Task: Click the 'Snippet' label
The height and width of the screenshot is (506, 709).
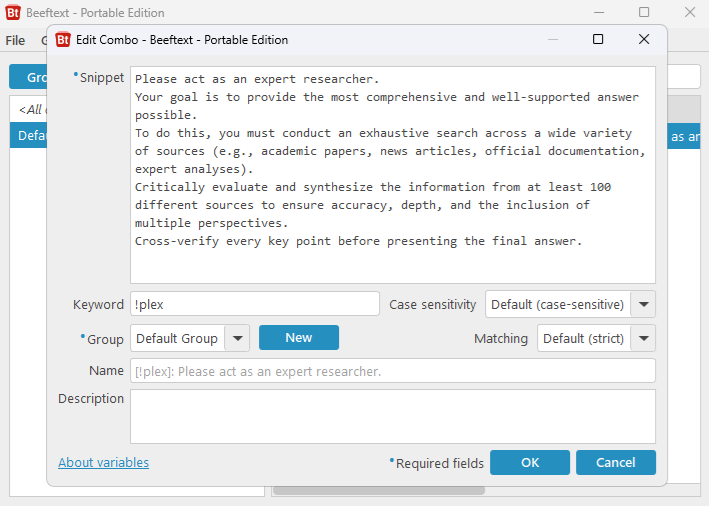Action: coord(102,78)
